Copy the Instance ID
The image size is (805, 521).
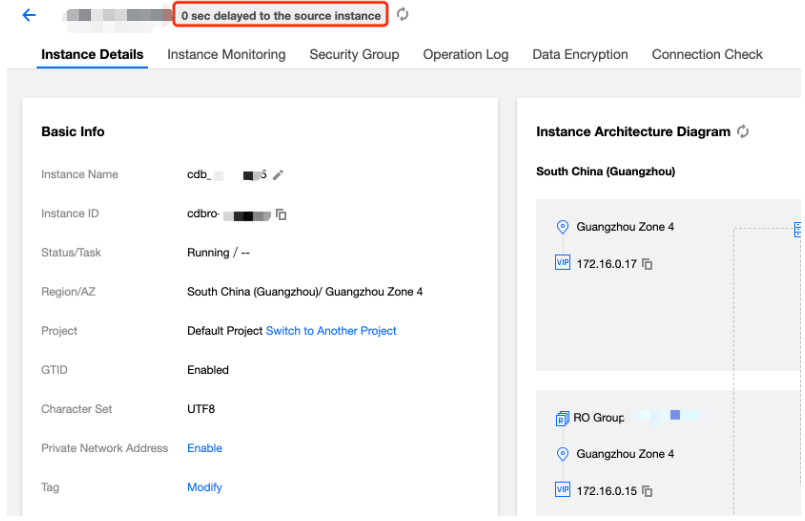click(x=282, y=214)
